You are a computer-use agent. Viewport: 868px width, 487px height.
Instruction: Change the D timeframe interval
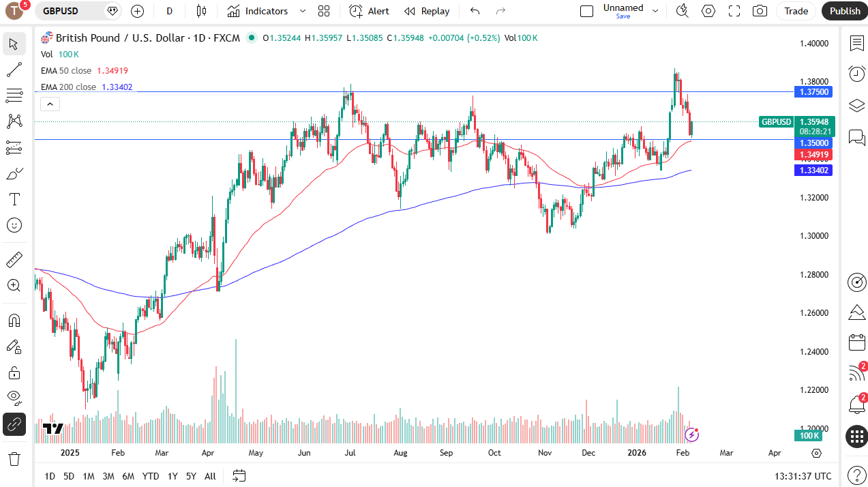tap(170, 11)
